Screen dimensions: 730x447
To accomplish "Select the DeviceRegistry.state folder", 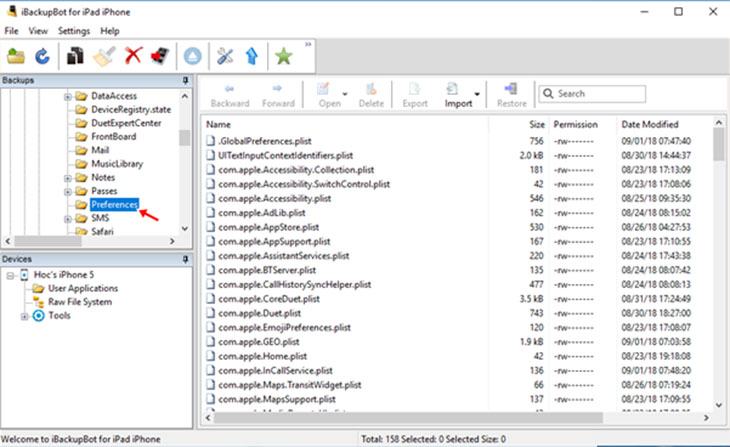I will (x=131, y=109).
